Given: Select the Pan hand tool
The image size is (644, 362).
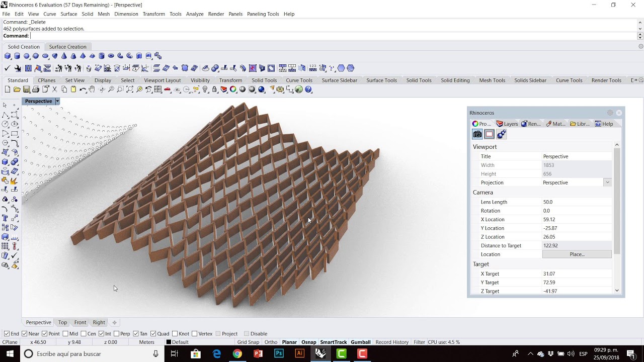Looking at the screenshot, I should [92, 89].
